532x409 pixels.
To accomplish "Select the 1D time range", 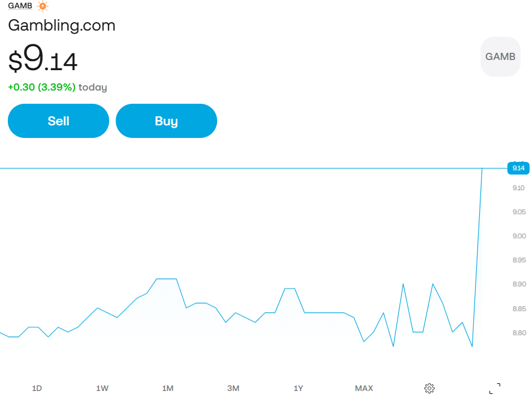I will [37, 389].
